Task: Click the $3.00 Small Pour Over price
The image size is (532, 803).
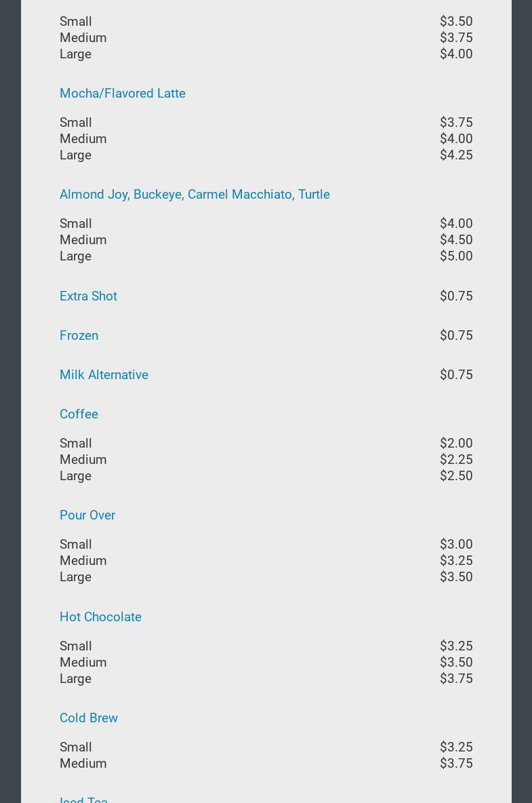Action: [455, 545]
